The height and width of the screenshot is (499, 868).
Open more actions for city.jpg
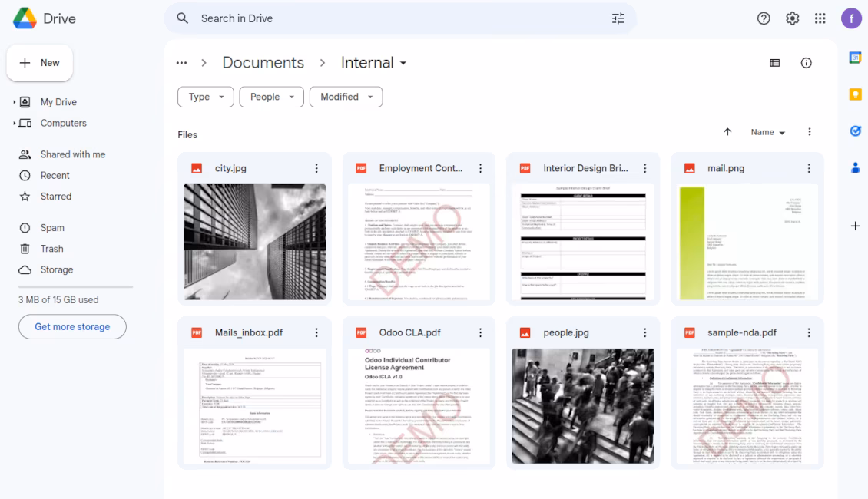(316, 168)
